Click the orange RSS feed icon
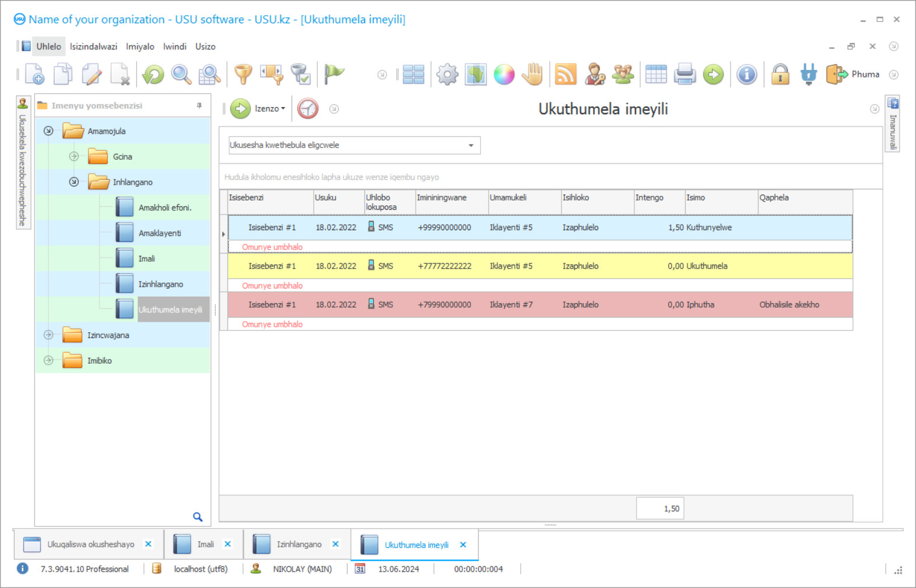Viewport: 916px width, 588px height. click(566, 75)
